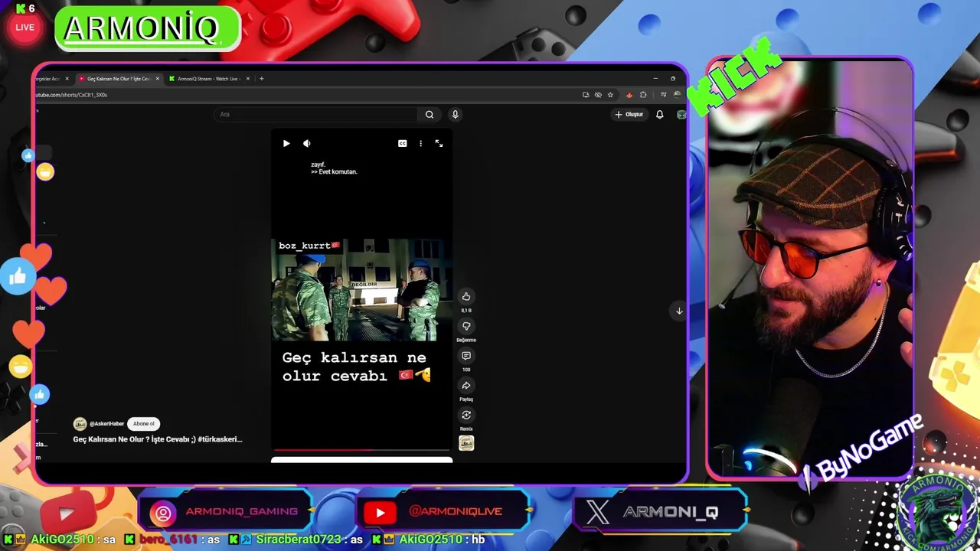Click chat message 'Siracberat0723 : as'
This screenshot has height=551, width=980.
tap(296, 540)
